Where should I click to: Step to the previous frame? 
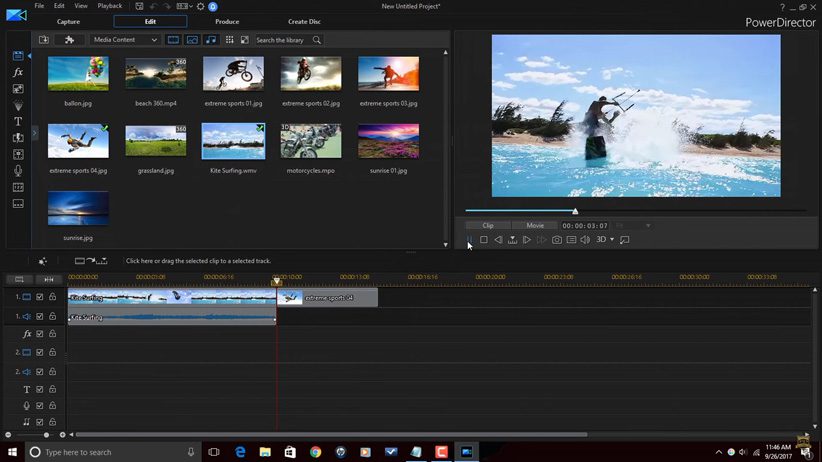click(x=498, y=240)
